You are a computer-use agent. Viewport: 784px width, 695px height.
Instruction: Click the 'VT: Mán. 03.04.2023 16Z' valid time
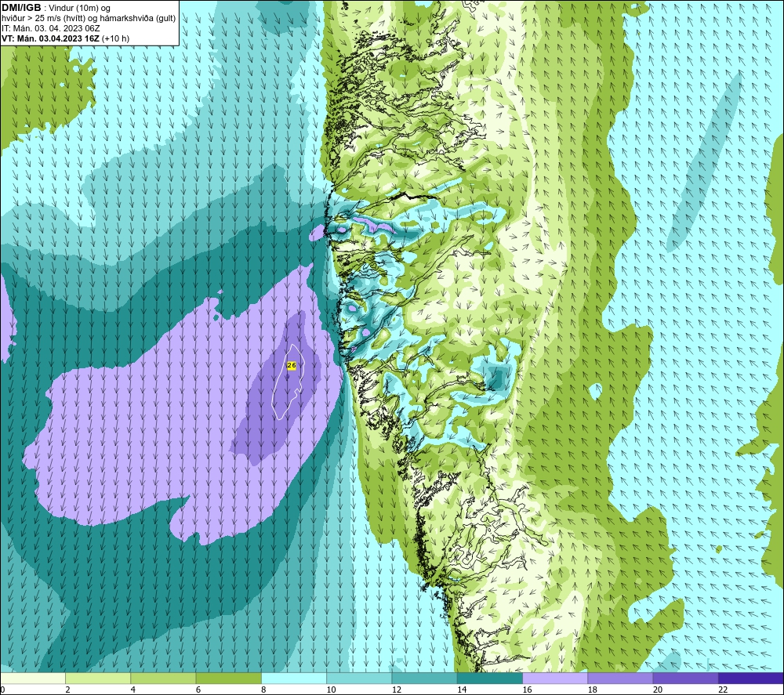[x=51, y=38]
